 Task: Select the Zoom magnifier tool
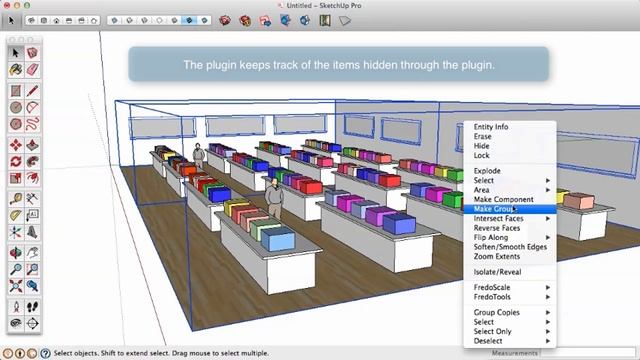coord(16,270)
